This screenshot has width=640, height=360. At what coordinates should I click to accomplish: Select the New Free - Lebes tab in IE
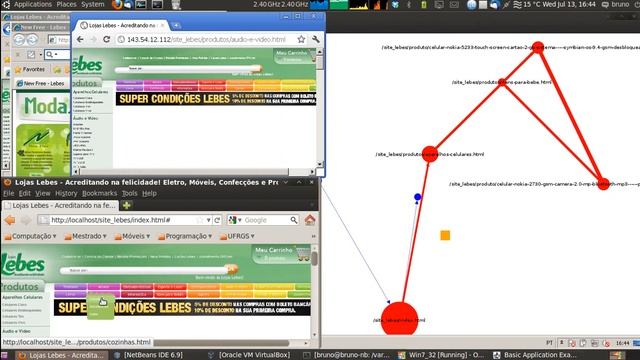(x=41, y=83)
